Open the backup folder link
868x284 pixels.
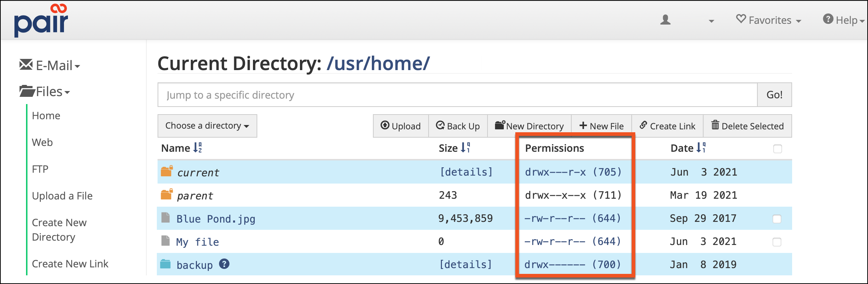[195, 265]
